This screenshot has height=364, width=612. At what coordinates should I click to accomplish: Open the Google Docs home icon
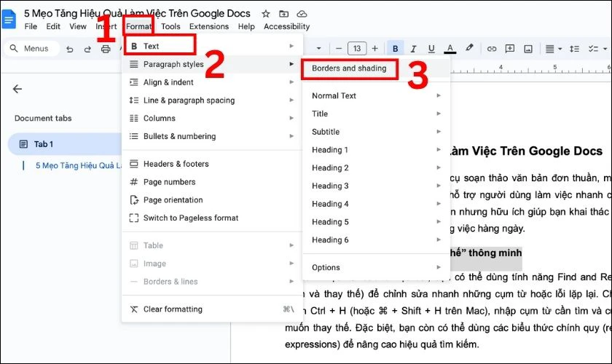click(x=9, y=19)
